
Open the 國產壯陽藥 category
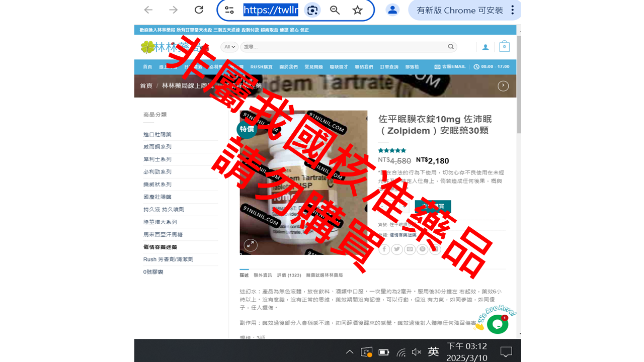[x=157, y=197]
